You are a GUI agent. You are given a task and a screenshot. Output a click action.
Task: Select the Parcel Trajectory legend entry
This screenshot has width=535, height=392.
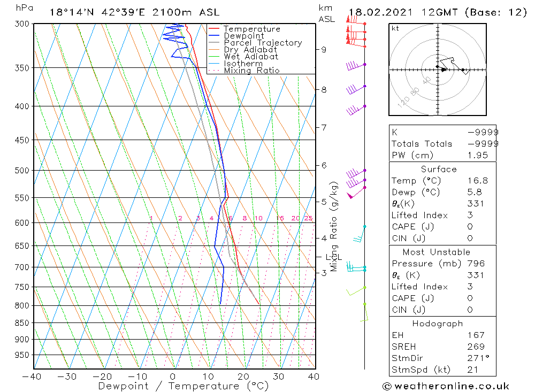(263, 43)
